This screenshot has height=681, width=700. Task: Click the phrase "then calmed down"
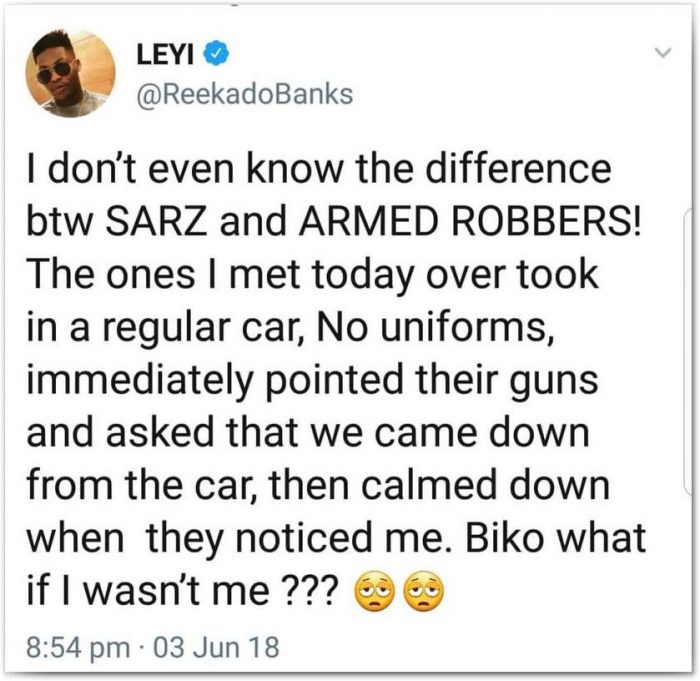[x=439, y=485]
